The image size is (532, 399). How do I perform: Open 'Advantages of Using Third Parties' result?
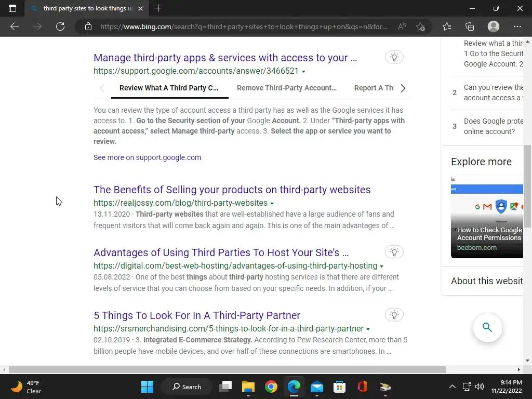[221, 253]
